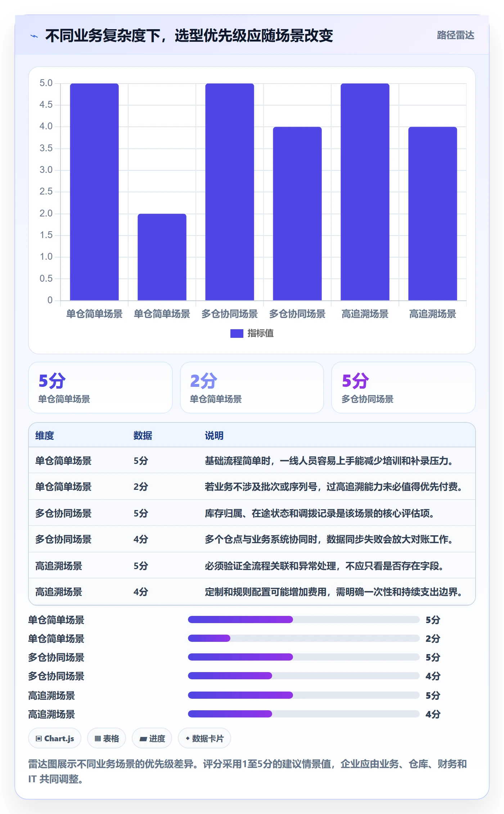This screenshot has height=814, width=504.
Task: Click the 说明 table column header
Action: click(x=214, y=435)
